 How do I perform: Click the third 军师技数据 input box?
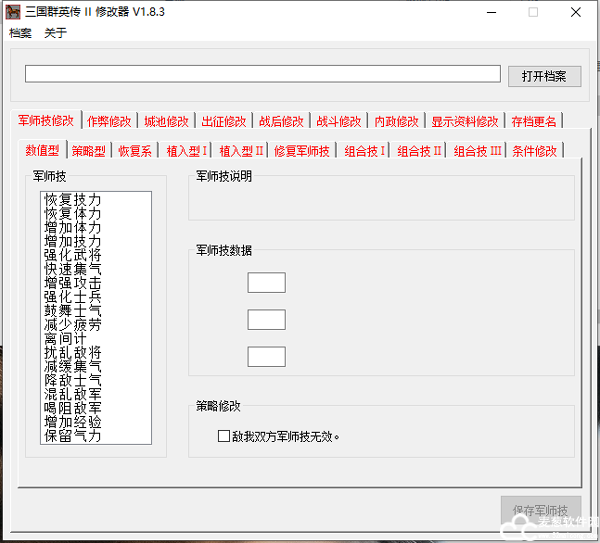point(266,357)
